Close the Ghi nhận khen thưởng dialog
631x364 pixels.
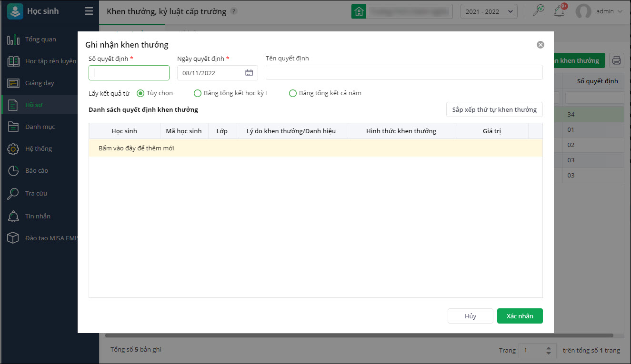[x=541, y=45]
